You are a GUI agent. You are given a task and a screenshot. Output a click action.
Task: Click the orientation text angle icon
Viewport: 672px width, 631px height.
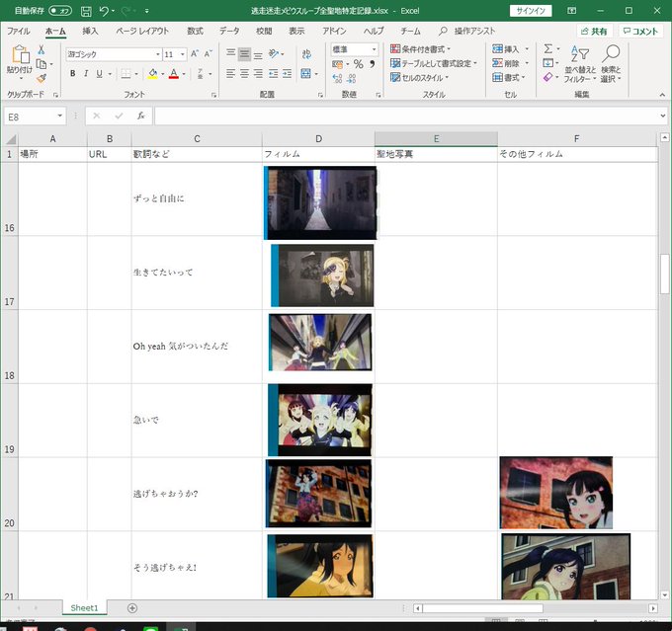(274, 54)
